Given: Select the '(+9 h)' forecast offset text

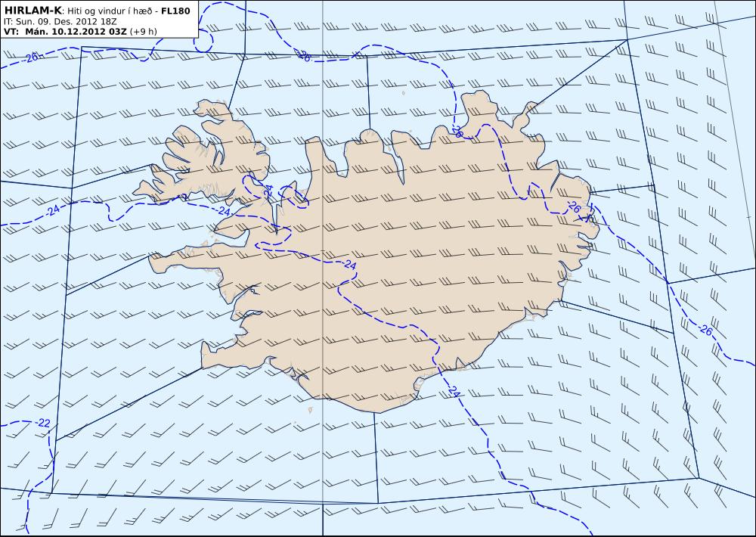Looking at the screenshot, I should click(143, 31).
